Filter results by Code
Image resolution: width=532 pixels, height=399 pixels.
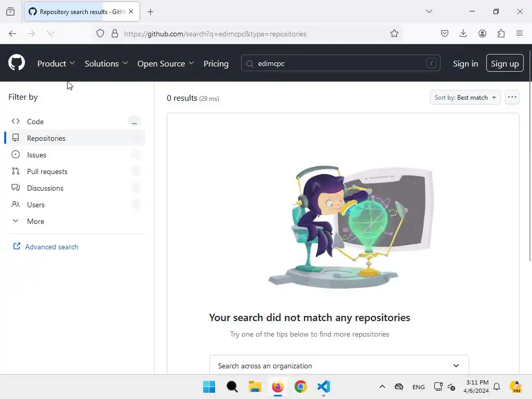(x=77, y=122)
